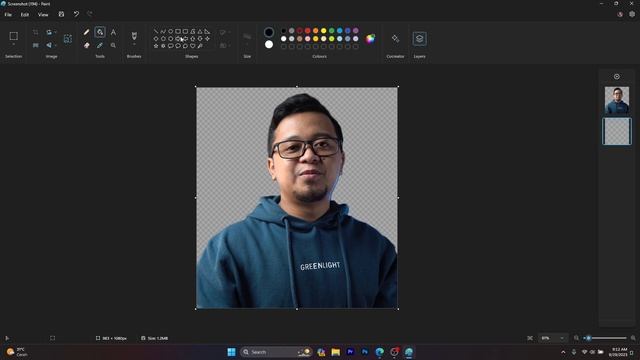Screen dimensions: 640x360
Task: Select the rectangular Selection tool
Action: (x=13, y=36)
